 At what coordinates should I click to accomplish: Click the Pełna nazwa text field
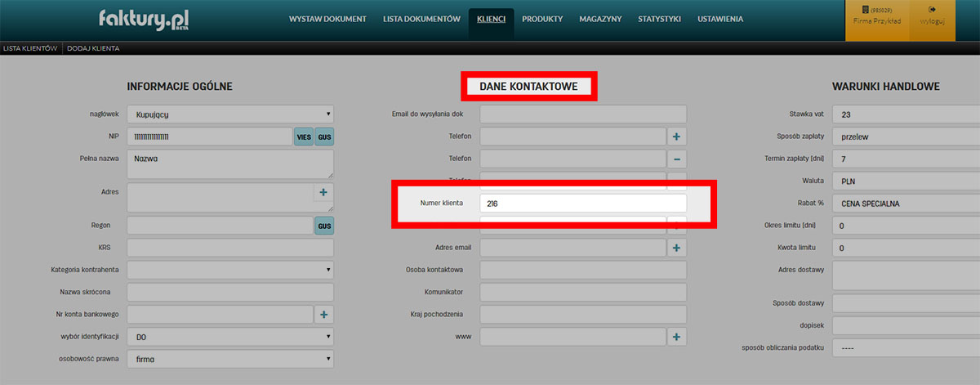[230, 163]
